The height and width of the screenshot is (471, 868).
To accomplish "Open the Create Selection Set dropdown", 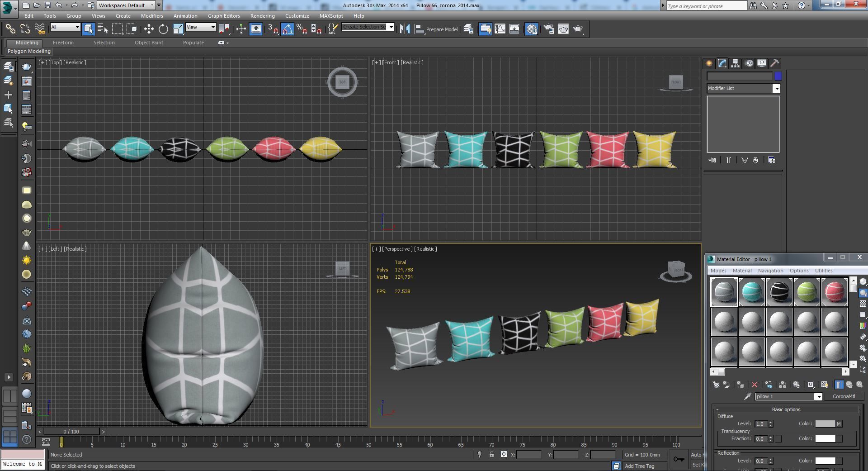I will tap(368, 27).
